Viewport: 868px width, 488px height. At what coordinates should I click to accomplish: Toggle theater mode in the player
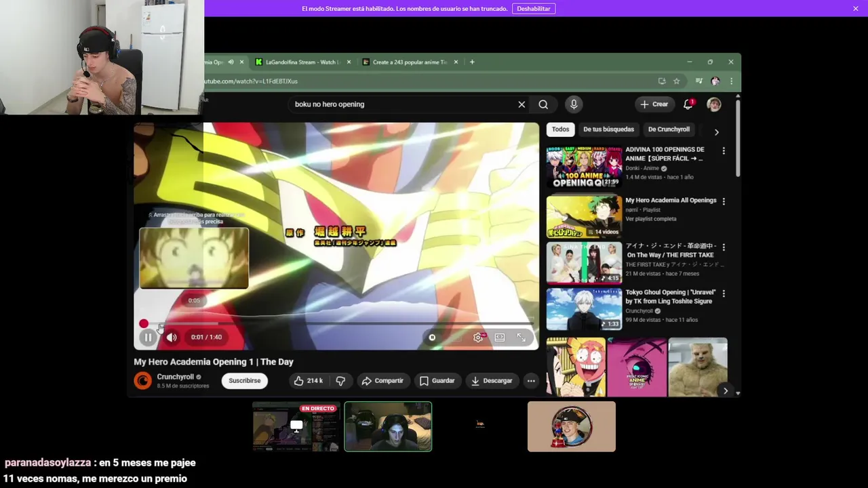pyautogui.click(x=500, y=337)
